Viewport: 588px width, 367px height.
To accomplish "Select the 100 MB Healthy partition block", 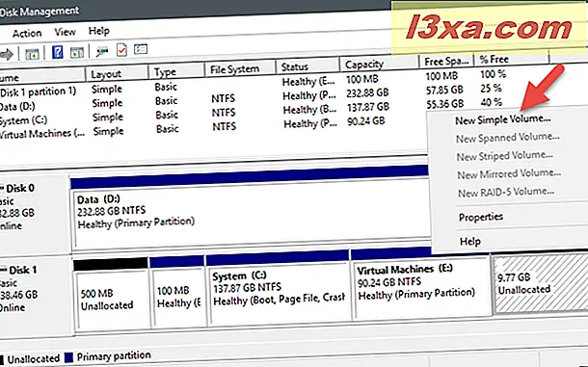I will click(177, 293).
